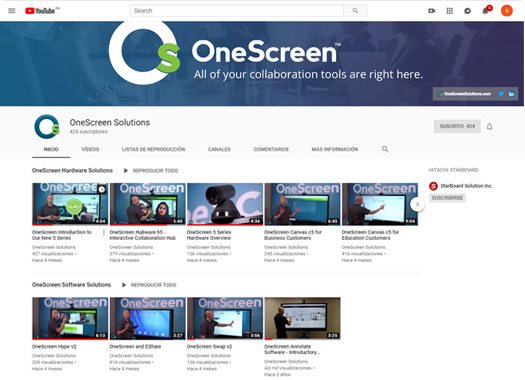
Task: Show next videos with carousel arrow
Action: pyautogui.click(x=418, y=204)
